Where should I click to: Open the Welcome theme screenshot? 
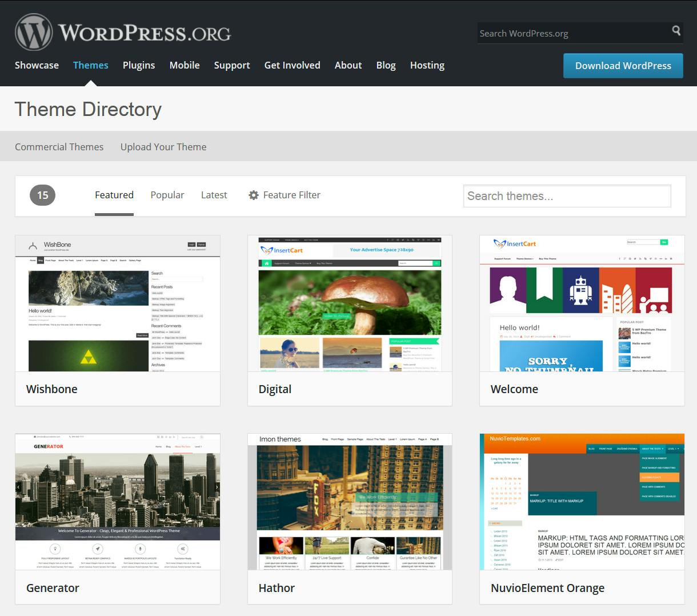coord(582,303)
